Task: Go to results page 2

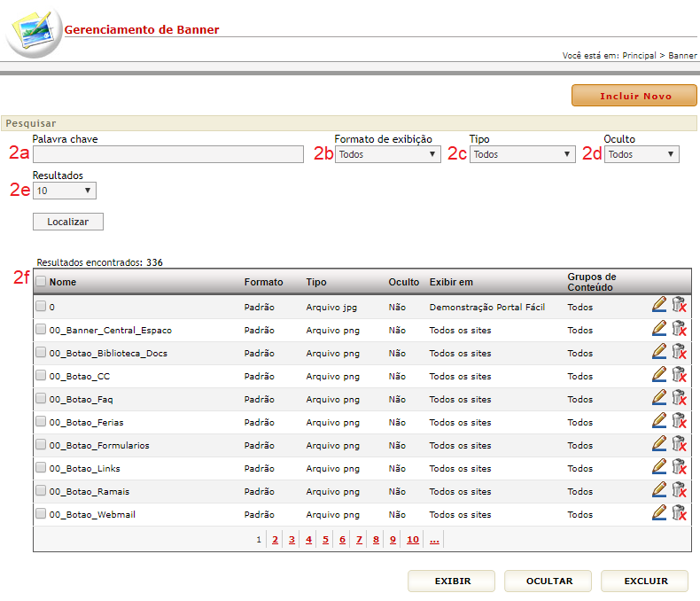Action: coord(275,539)
